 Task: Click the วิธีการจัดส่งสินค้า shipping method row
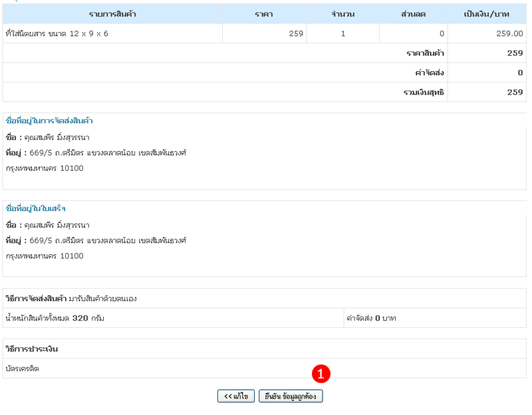click(71, 299)
